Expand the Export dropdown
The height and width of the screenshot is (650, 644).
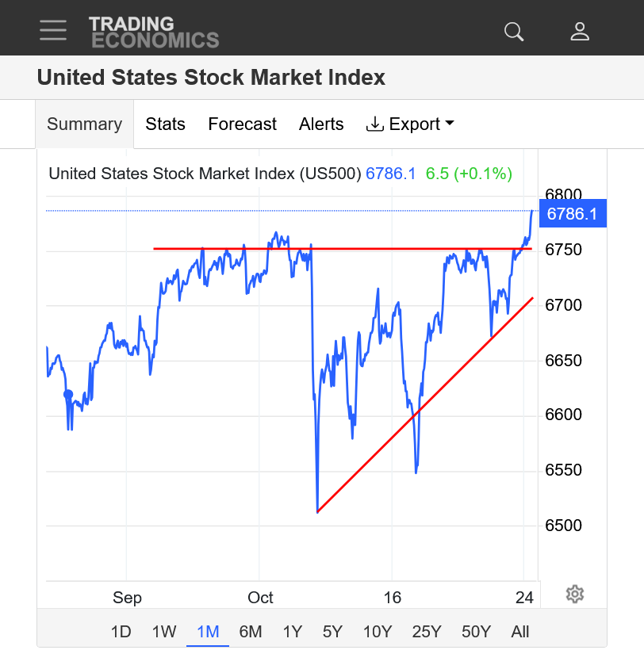click(x=410, y=124)
